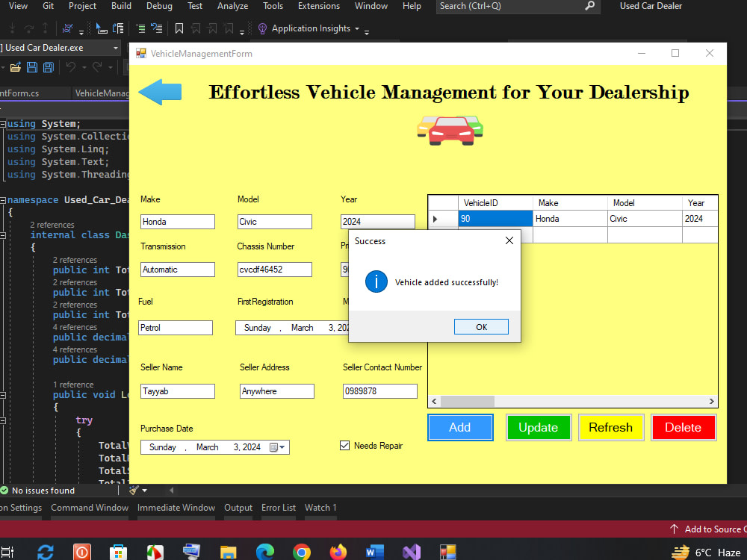Open the Debug menu
The height and width of the screenshot is (560, 747).
pos(159,6)
